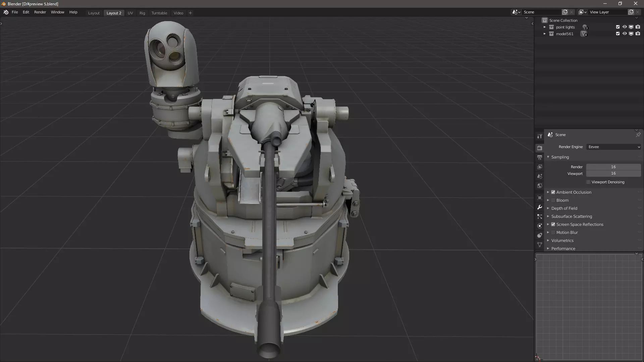Expand the Performance panel
Image resolution: width=644 pixels, height=362 pixels.
[x=548, y=249]
